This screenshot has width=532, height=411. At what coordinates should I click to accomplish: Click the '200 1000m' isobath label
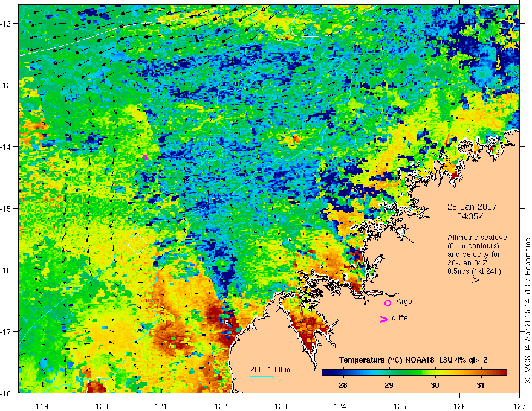pyautogui.click(x=270, y=370)
